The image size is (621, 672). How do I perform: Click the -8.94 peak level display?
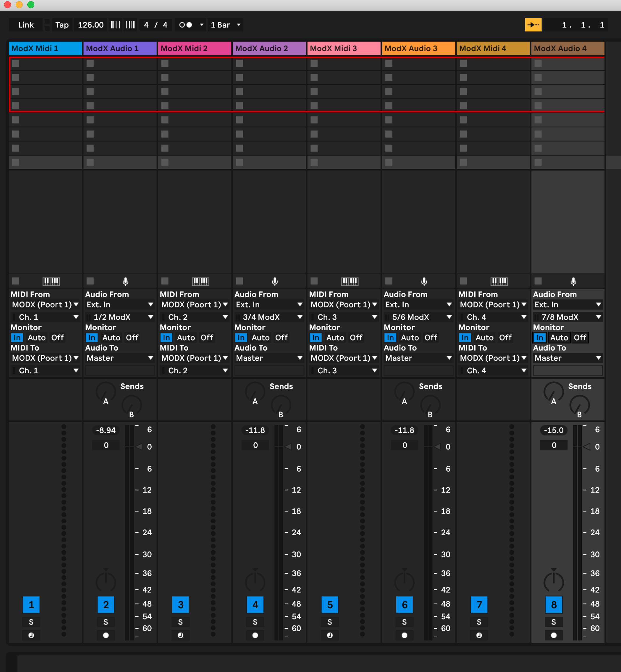click(106, 430)
